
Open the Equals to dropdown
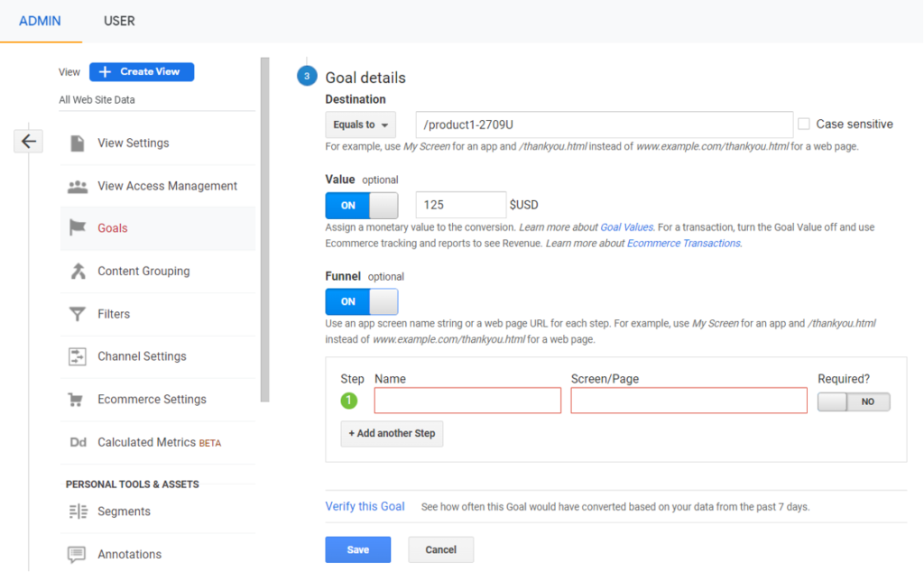[360, 125]
